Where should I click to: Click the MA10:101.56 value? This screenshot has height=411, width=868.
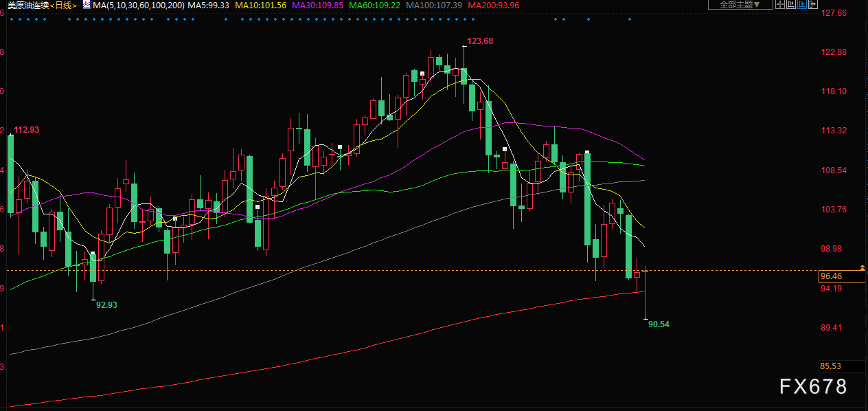point(260,5)
